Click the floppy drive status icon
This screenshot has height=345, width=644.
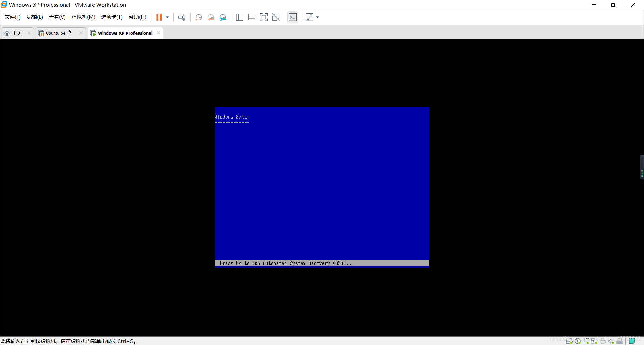(x=586, y=341)
